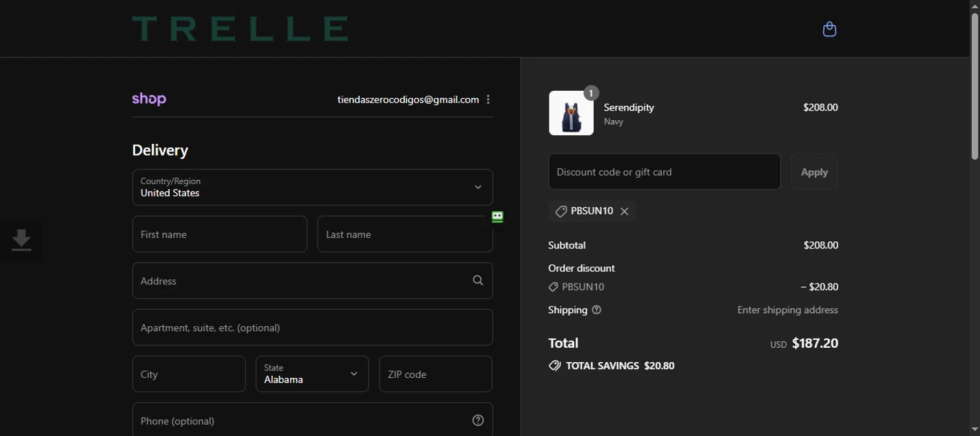Remove the PBSUN10 discount code
The height and width of the screenshot is (436, 980).
(624, 211)
